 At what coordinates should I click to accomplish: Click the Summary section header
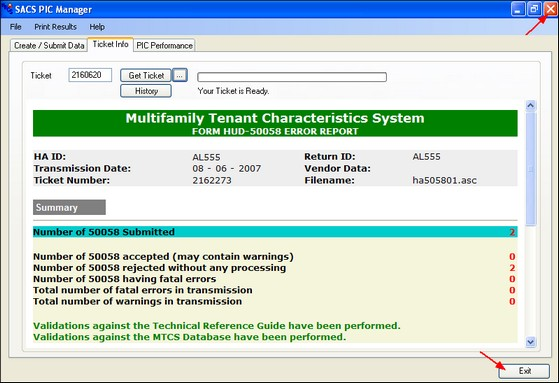69,207
